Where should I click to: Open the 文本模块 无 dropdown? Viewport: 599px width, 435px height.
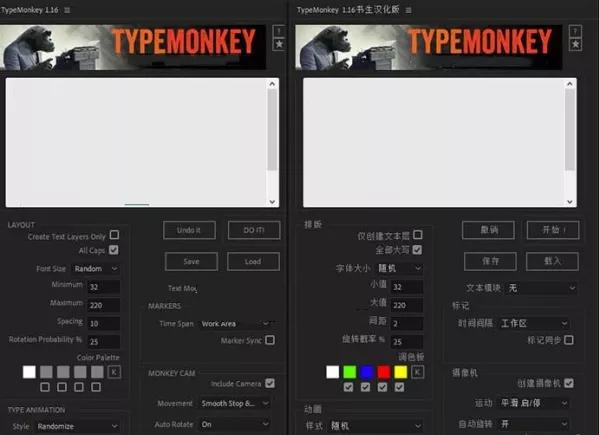pos(541,288)
